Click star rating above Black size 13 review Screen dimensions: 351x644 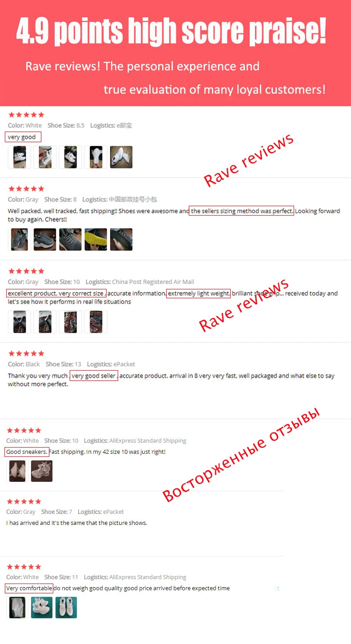click(26, 353)
